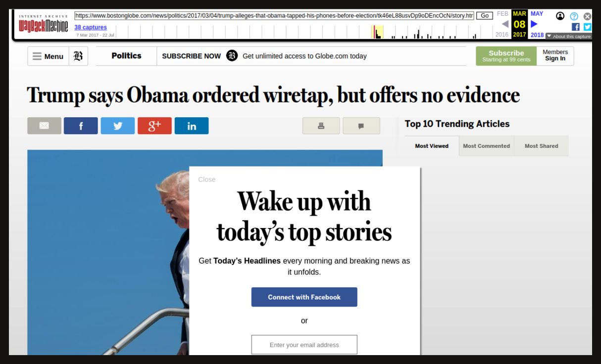This screenshot has width=601, height=364.
Task: Open the Wayback user account icon
Action: point(560,16)
